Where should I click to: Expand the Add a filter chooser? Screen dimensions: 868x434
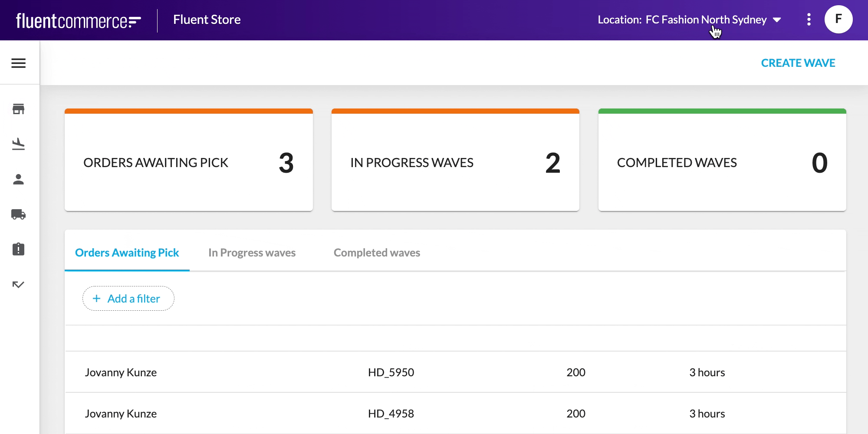[128, 299]
